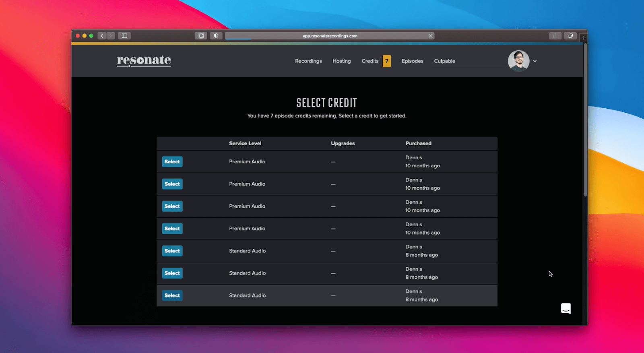Open the Recordings nav item
The height and width of the screenshot is (353, 644).
pyautogui.click(x=308, y=61)
